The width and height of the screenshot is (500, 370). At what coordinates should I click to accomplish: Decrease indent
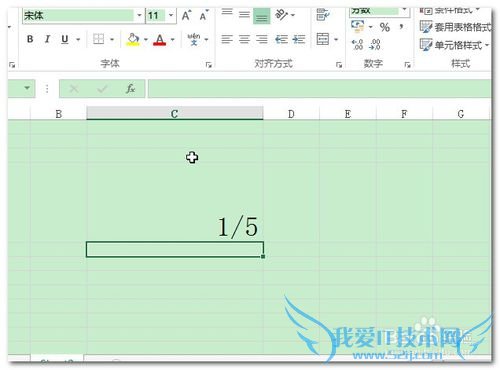(x=281, y=39)
